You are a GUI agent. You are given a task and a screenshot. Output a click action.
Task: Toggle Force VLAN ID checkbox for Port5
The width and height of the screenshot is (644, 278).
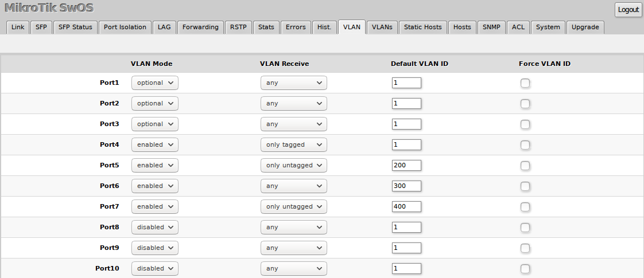525,166
